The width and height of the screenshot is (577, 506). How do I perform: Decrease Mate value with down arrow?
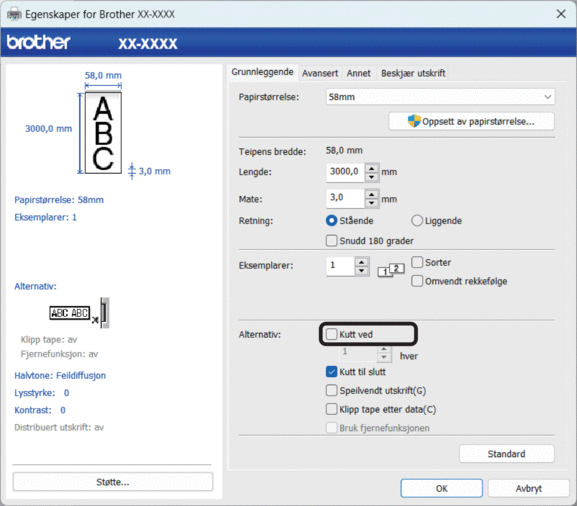[x=372, y=203]
